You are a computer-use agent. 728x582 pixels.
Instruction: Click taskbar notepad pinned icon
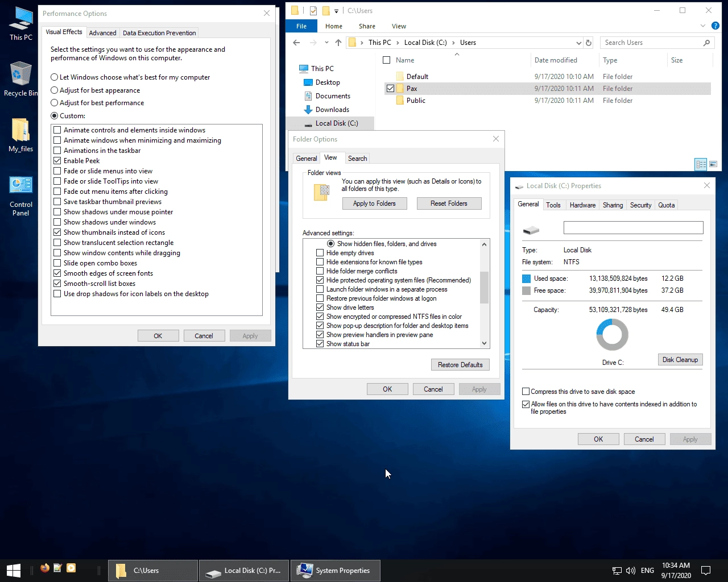(x=57, y=568)
